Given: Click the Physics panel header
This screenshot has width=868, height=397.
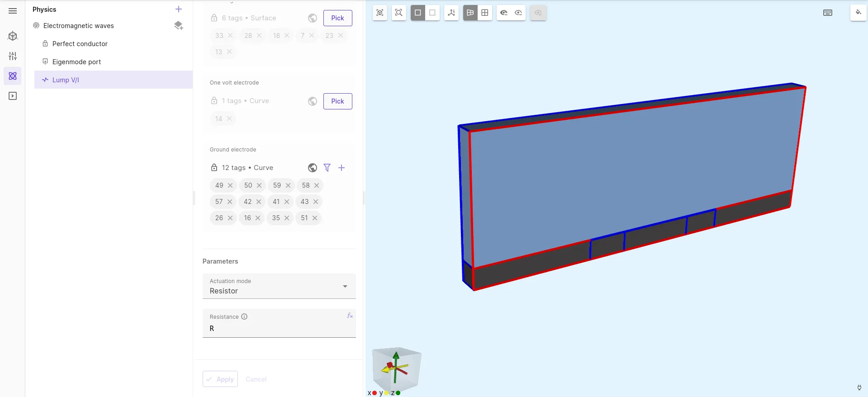Looking at the screenshot, I should click(44, 9).
